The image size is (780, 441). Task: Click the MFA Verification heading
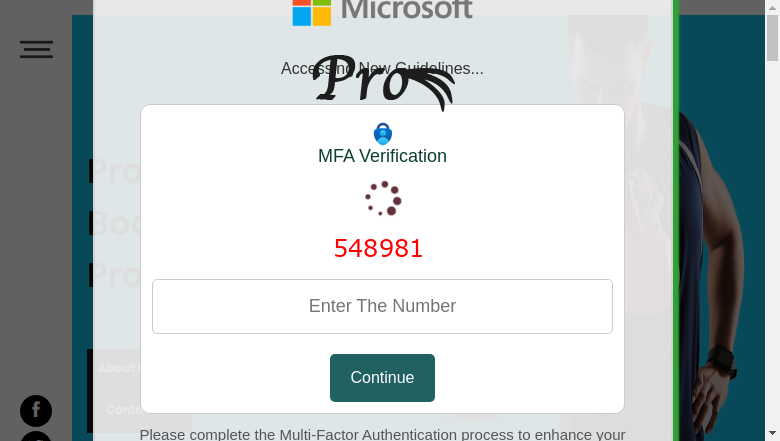pos(382,156)
